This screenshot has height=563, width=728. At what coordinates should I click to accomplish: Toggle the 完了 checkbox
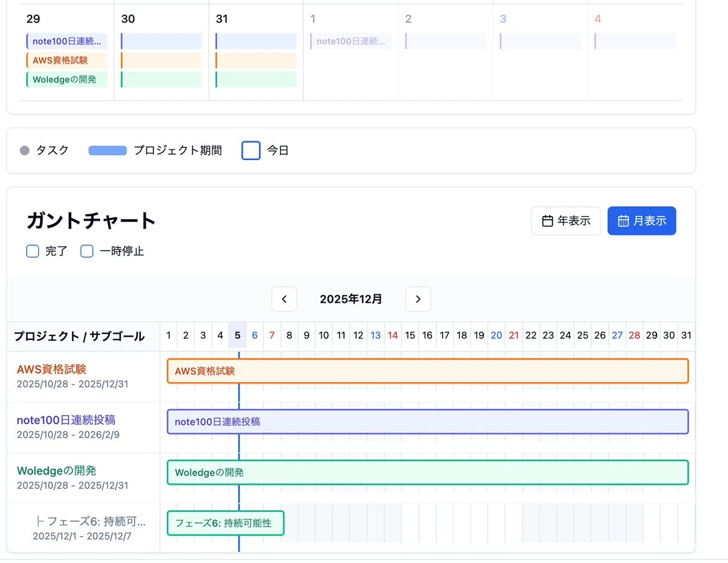pos(33,251)
